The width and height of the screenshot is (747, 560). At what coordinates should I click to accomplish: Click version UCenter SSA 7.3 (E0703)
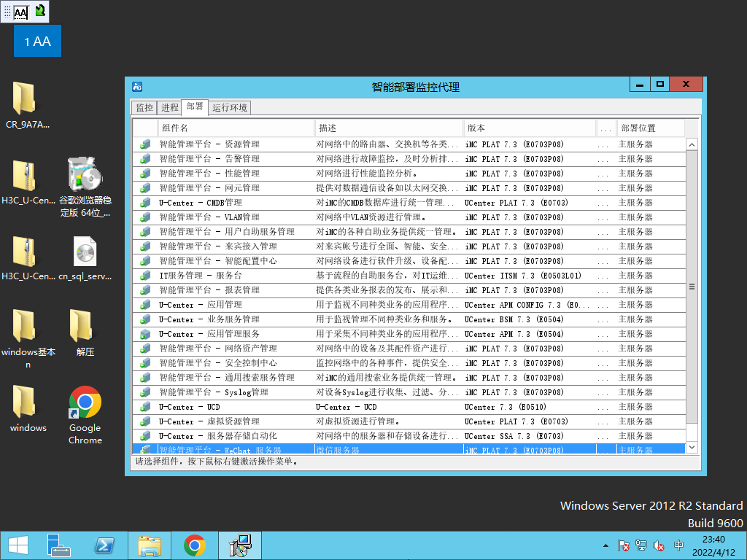(x=514, y=436)
